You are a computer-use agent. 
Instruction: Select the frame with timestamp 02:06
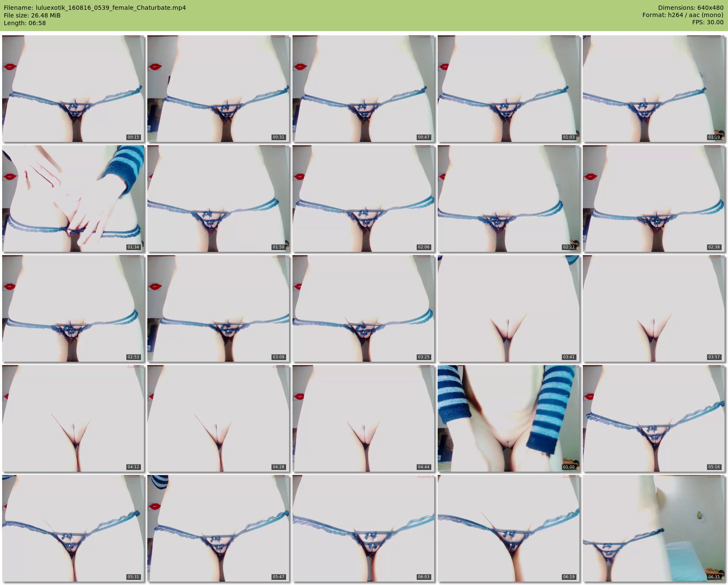tap(364, 199)
